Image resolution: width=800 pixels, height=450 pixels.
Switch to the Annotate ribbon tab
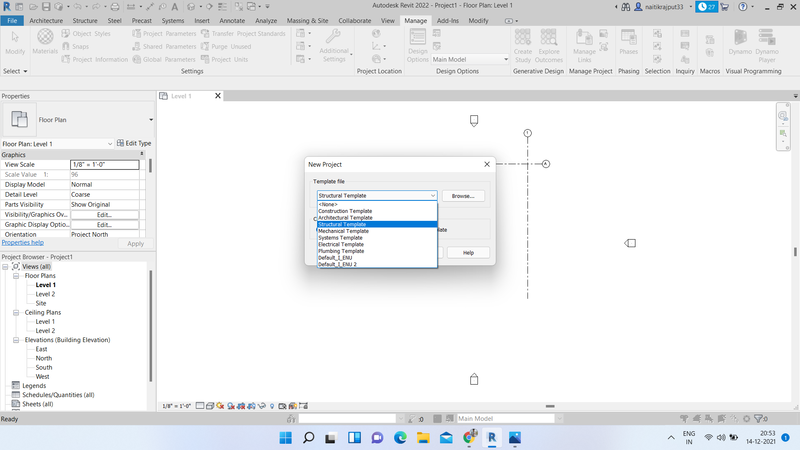click(x=232, y=20)
